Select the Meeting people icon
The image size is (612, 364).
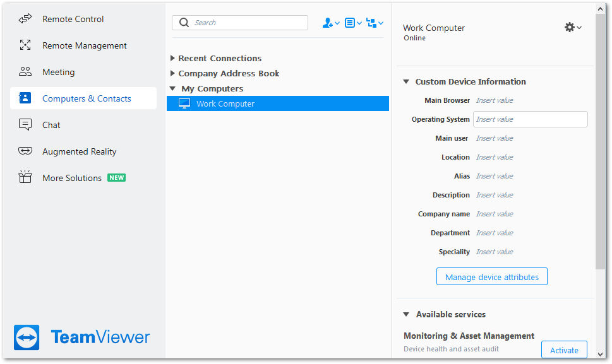(x=25, y=72)
